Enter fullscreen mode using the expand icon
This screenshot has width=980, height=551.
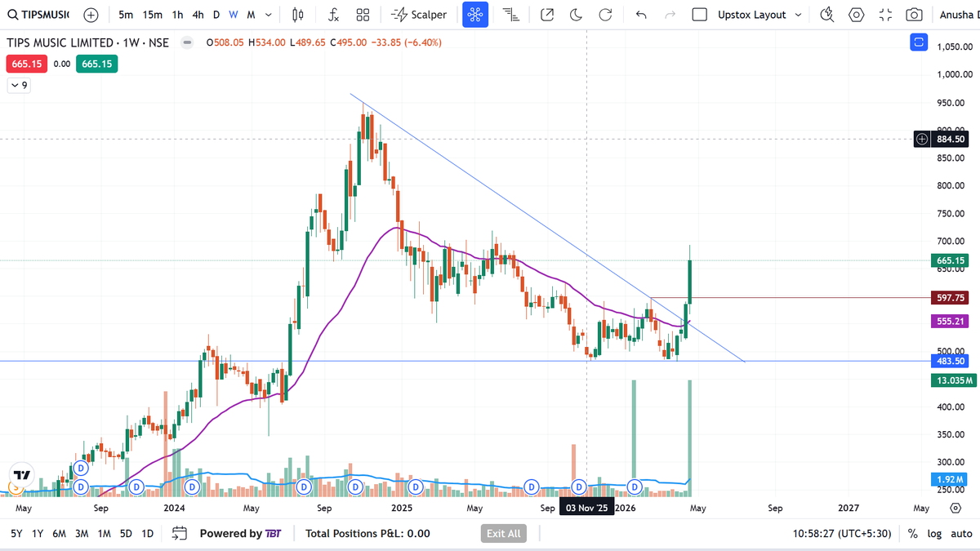coord(884,14)
